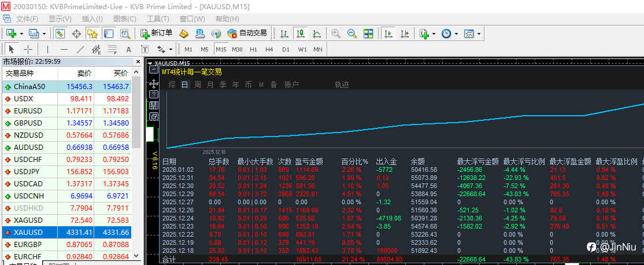Viewport: 644px width, 265px height.
Task: Select the Fibonacci retracement tool
Action: tap(112, 49)
